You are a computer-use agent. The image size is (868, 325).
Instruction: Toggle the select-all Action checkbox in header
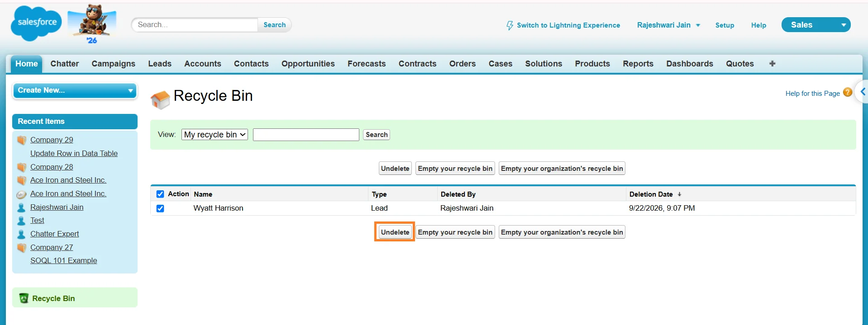click(160, 194)
